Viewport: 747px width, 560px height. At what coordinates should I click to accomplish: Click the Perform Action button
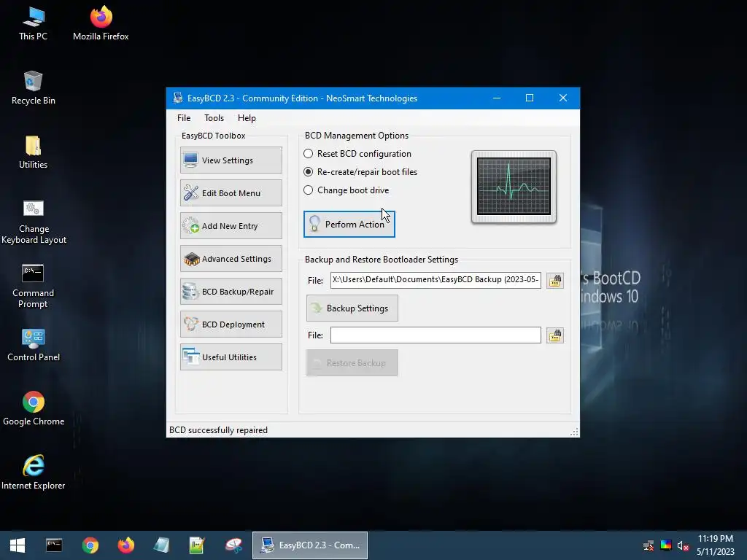(x=349, y=224)
